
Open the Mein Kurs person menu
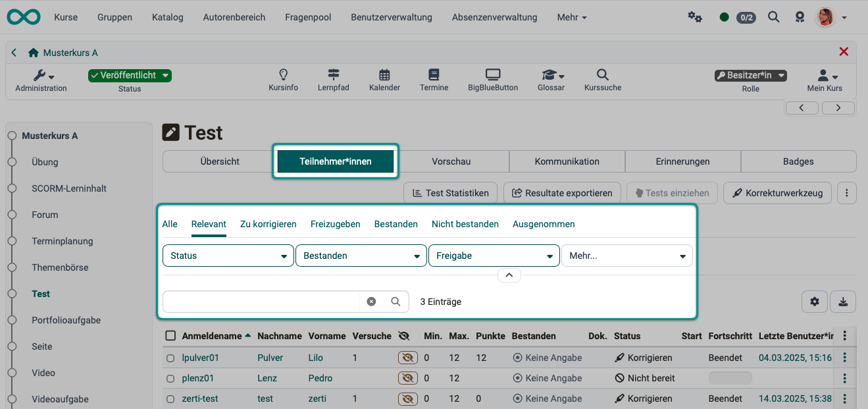[825, 80]
